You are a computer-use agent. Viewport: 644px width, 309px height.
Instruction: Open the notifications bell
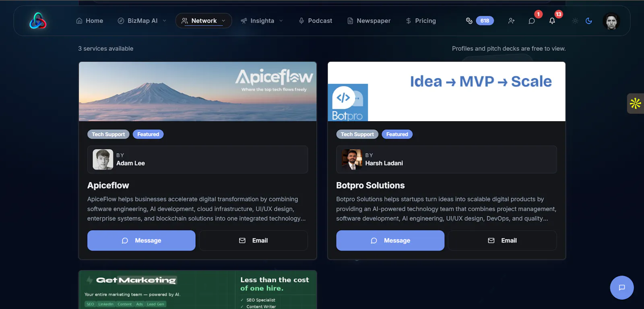(552, 21)
